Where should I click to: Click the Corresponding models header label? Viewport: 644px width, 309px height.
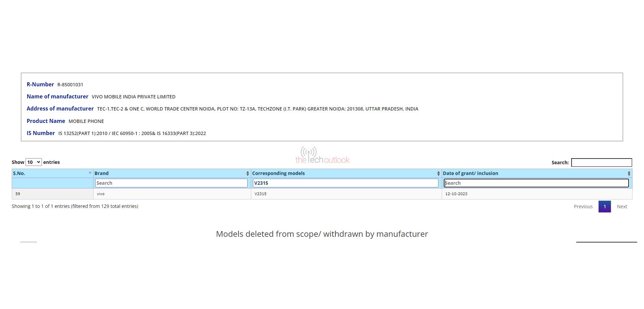tap(278, 173)
